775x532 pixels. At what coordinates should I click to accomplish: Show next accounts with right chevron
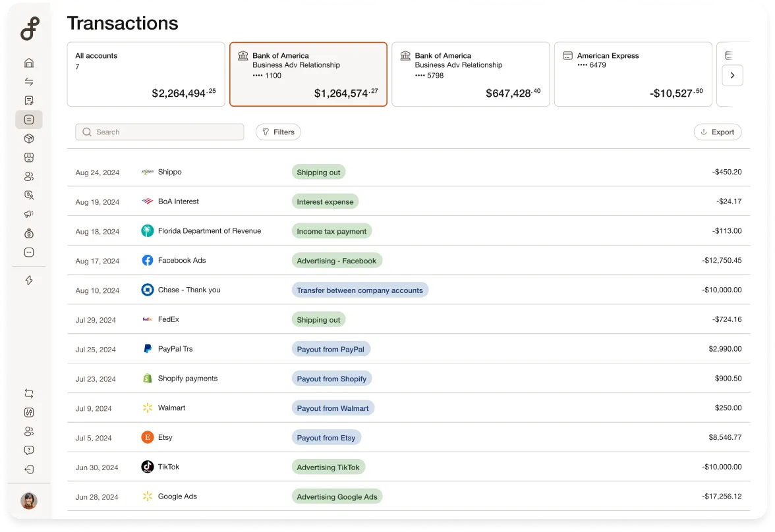click(x=733, y=76)
